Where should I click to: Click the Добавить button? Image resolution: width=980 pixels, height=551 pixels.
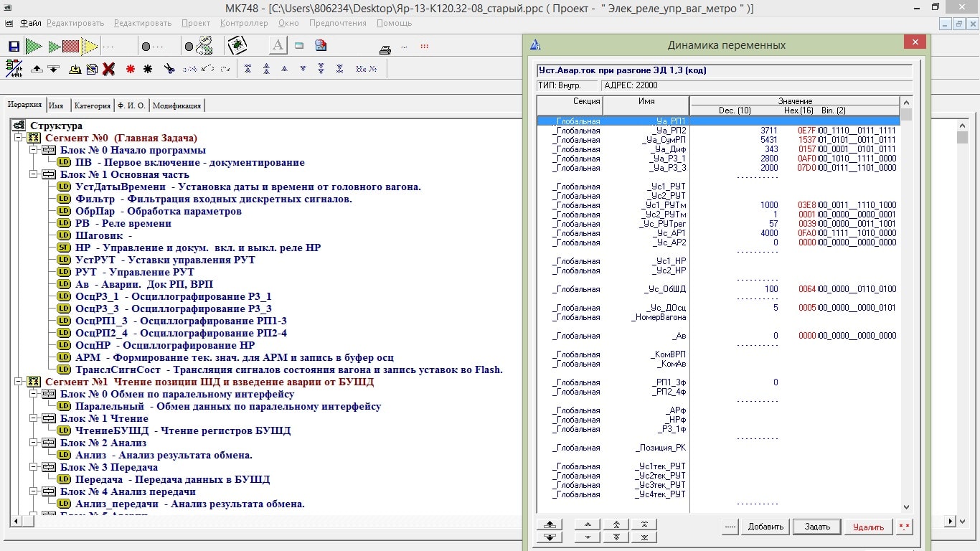coord(765,527)
